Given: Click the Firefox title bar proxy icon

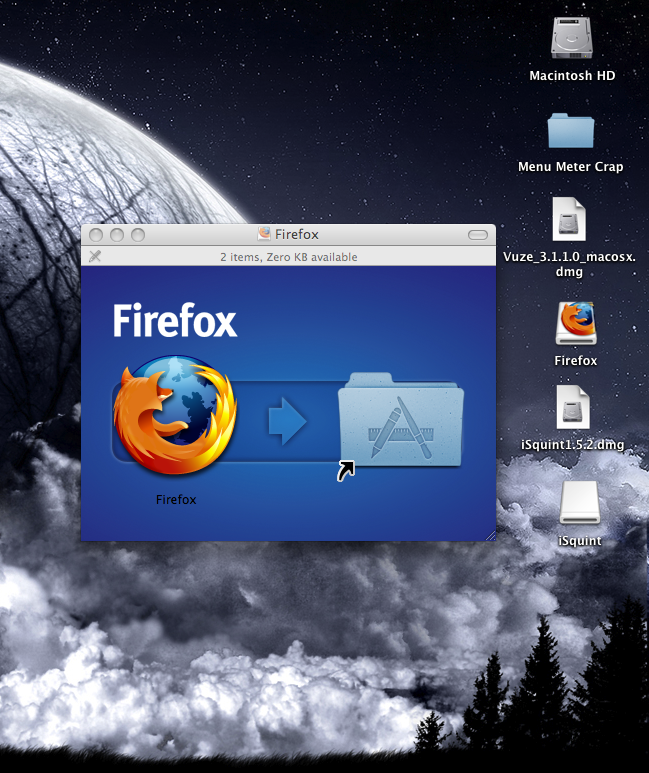Looking at the screenshot, I should (x=264, y=234).
